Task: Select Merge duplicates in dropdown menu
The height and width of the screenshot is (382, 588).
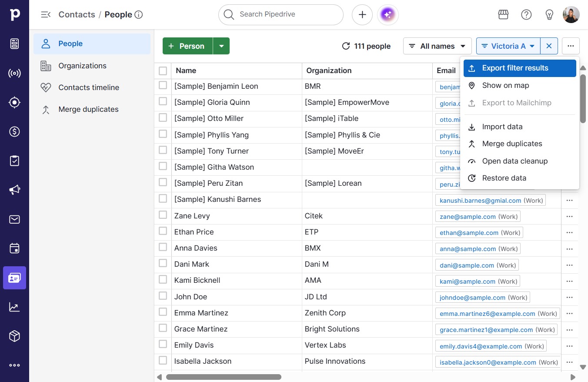Action: (520, 144)
